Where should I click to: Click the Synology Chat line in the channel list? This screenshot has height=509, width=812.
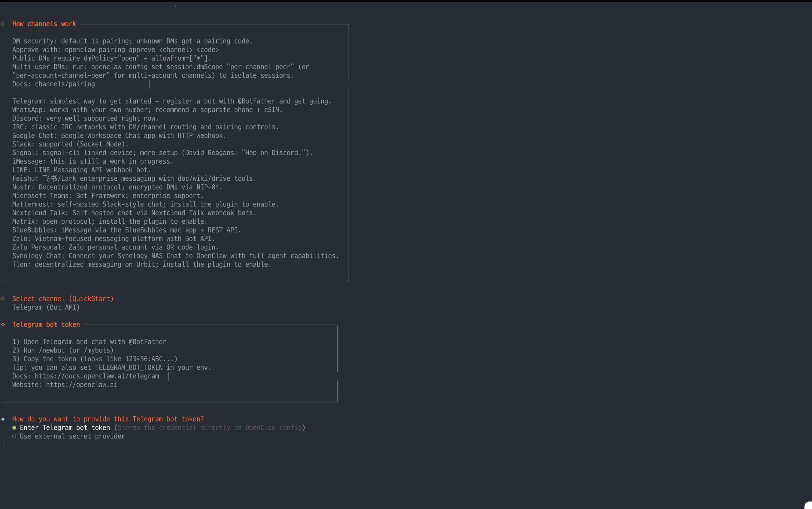[175, 256]
